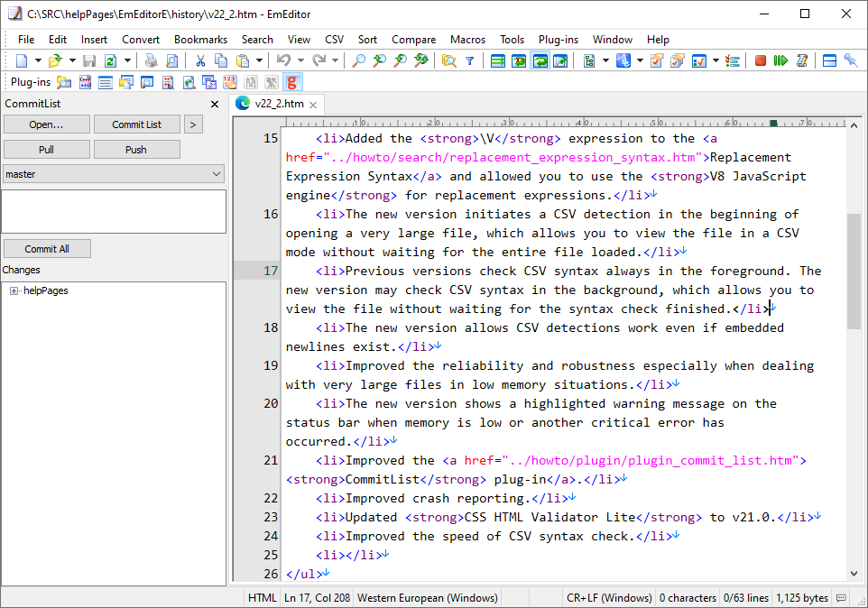Click the editor vertical scrollbar thumb
Image resolution: width=868 pixels, height=608 pixels.
point(854,272)
